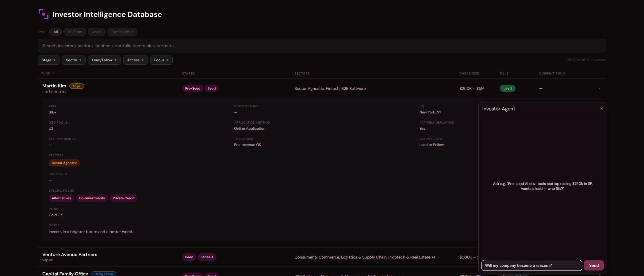Click the CURRENT FUND column header
This screenshot has width=644, height=276.
pyautogui.click(x=552, y=74)
